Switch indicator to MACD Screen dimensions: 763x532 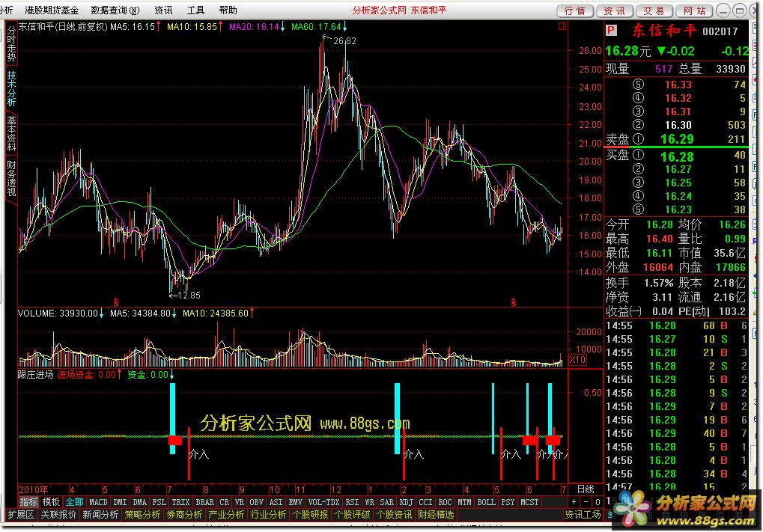click(98, 502)
